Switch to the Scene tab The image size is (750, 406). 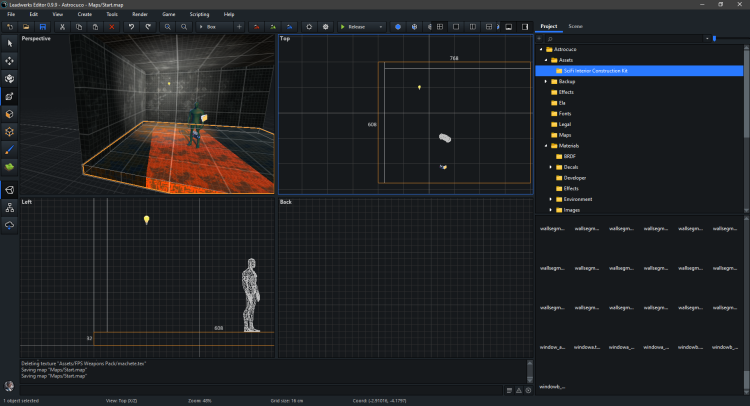(x=576, y=26)
